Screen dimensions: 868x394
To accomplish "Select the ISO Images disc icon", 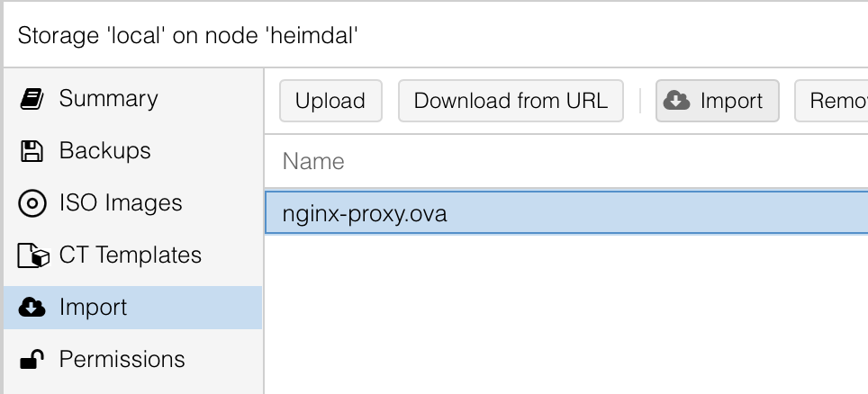I will [32, 203].
